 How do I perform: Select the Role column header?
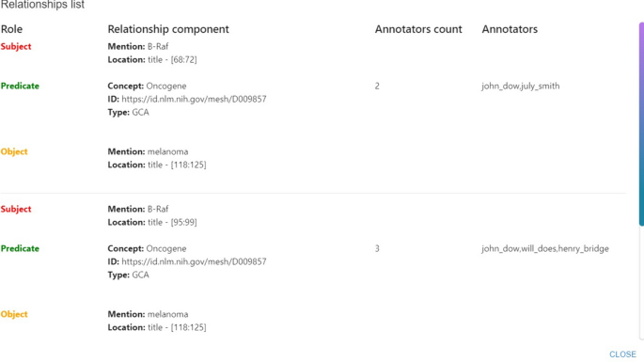(x=11, y=29)
